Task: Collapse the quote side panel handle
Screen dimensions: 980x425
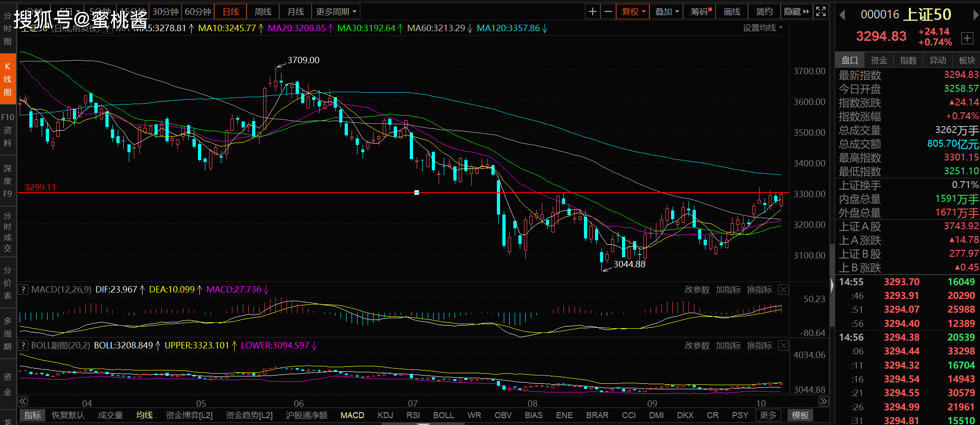Action: click(x=832, y=285)
